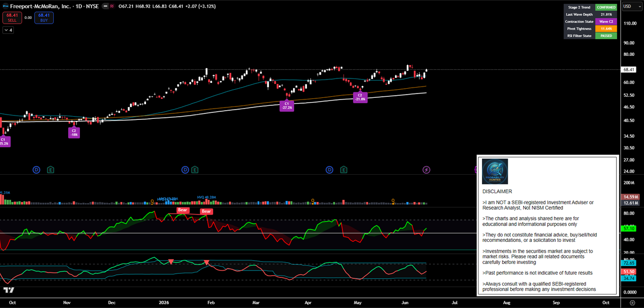Viewport: 644px width, 308px height.
Task: Click the 110.00 price scale label
Action: coord(629,23)
